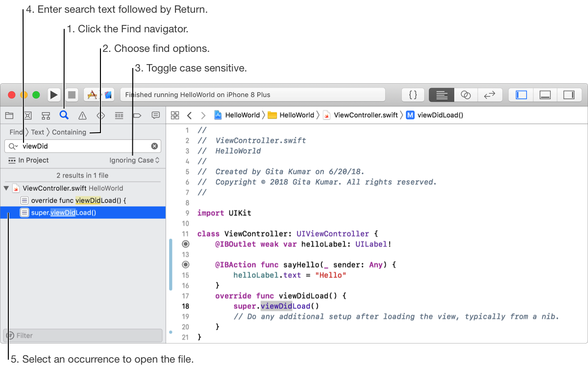The width and height of the screenshot is (588, 368).
Task: Open the related items grid menu
Action: [174, 115]
